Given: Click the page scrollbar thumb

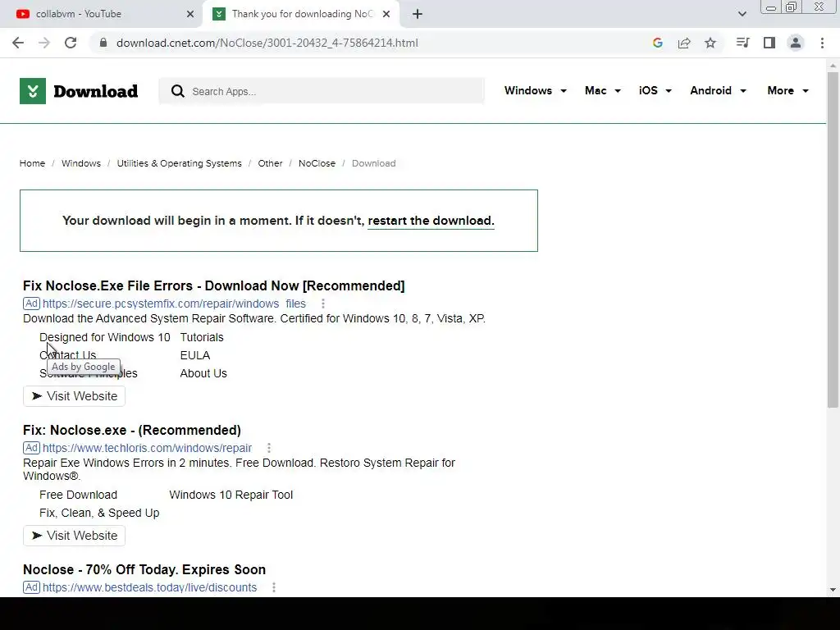Looking at the screenshot, I should 833,240.
